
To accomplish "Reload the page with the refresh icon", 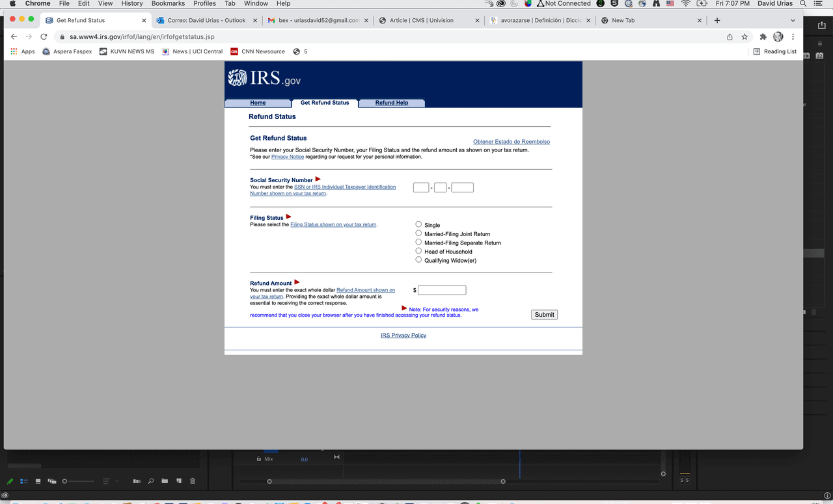I will [x=44, y=37].
